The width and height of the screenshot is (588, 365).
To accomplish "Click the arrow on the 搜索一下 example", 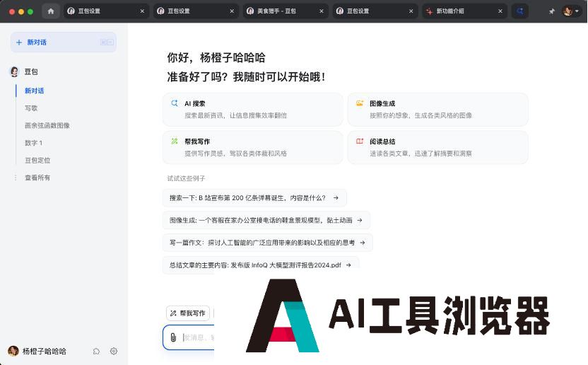I will click(x=336, y=197).
